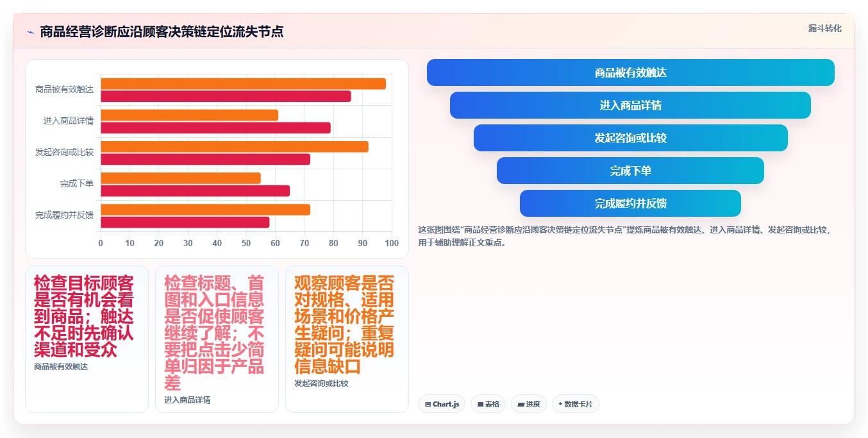Viewport: 868px width, 438px height.
Task: Click the x-axis value 100
Action: click(x=392, y=244)
